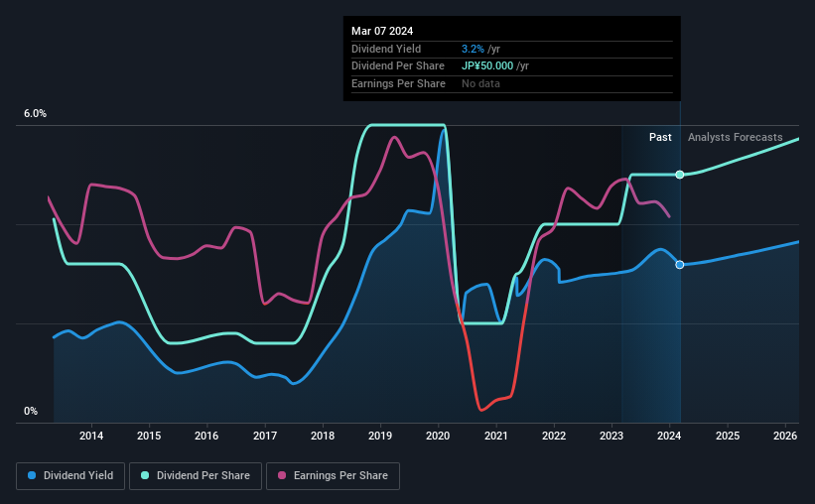Click the 2022 x-axis label
Screen dimensions: 815x504
(x=554, y=436)
